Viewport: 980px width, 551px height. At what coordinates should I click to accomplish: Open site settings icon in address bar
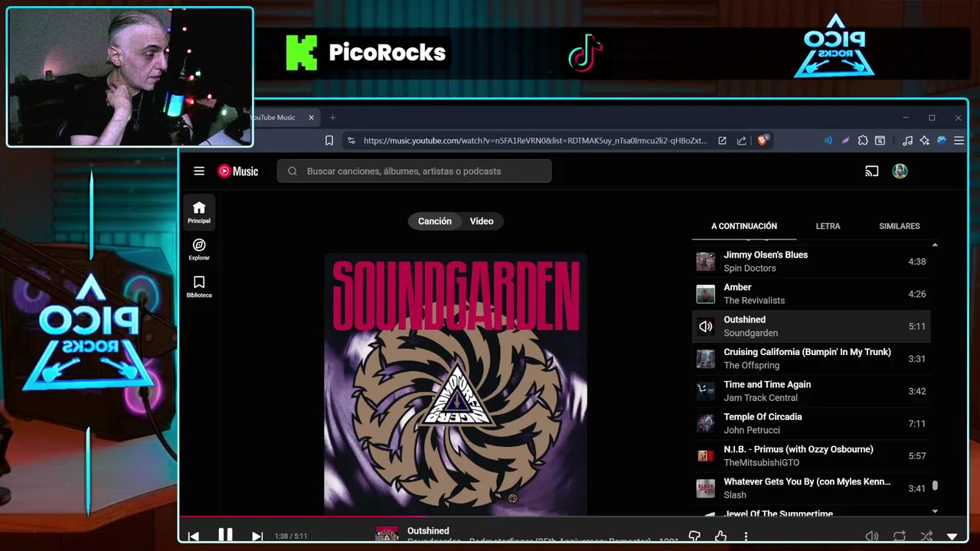pyautogui.click(x=351, y=141)
